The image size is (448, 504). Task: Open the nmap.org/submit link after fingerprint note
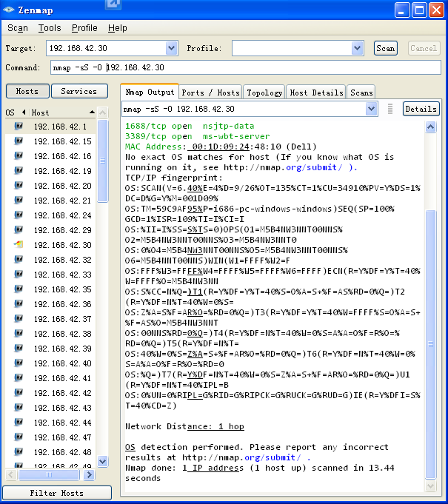point(314,167)
